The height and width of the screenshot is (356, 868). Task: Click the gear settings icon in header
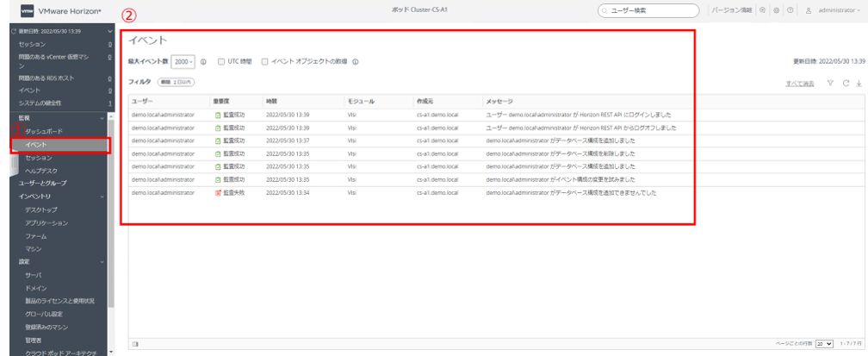pos(777,10)
